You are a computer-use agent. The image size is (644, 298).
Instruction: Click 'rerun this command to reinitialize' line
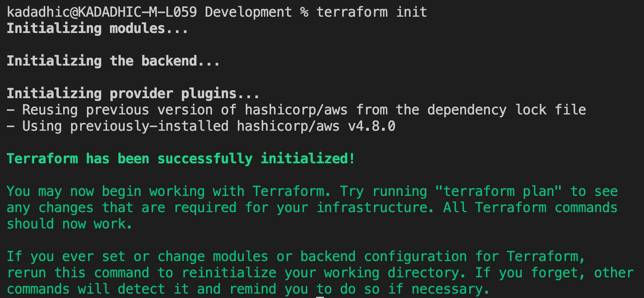pyautogui.click(x=141, y=273)
